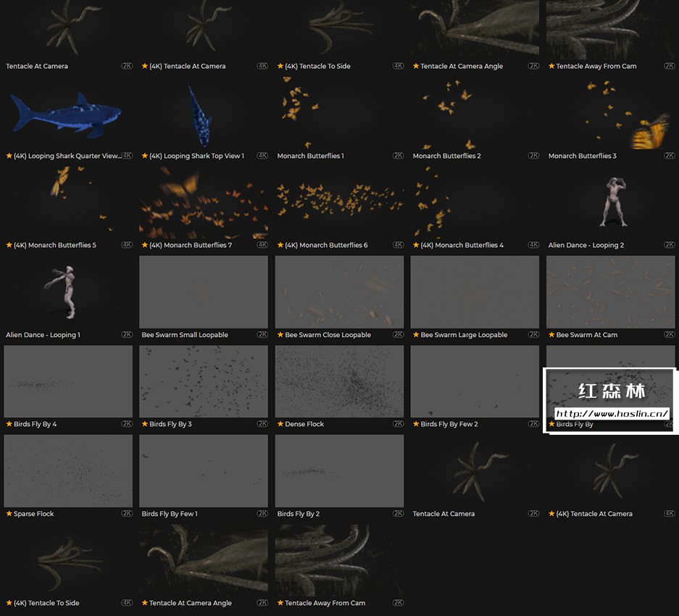Preview the Bee Swarm Large Loopable thumbnail
Image resolution: width=679 pixels, height=616 pixels.
click(x=475, y=292)
